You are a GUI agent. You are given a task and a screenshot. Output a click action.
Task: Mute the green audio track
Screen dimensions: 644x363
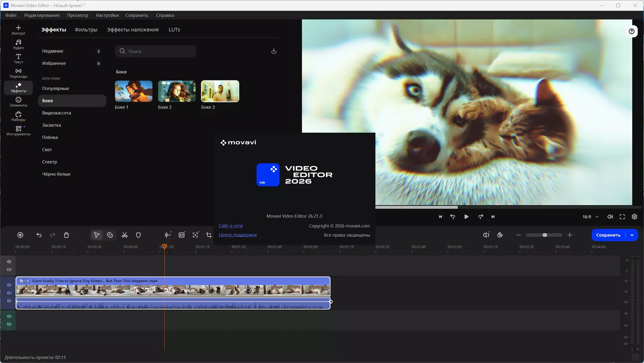point(9,316)
